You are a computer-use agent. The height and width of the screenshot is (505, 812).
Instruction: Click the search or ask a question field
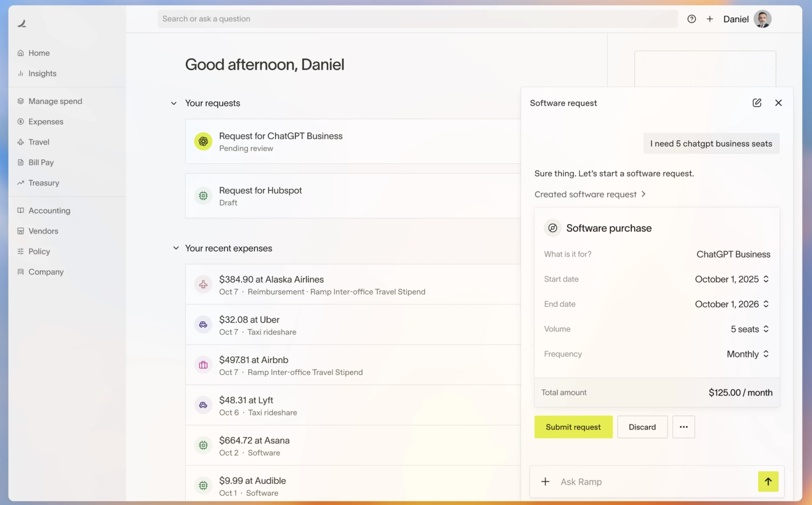point(417,19)
